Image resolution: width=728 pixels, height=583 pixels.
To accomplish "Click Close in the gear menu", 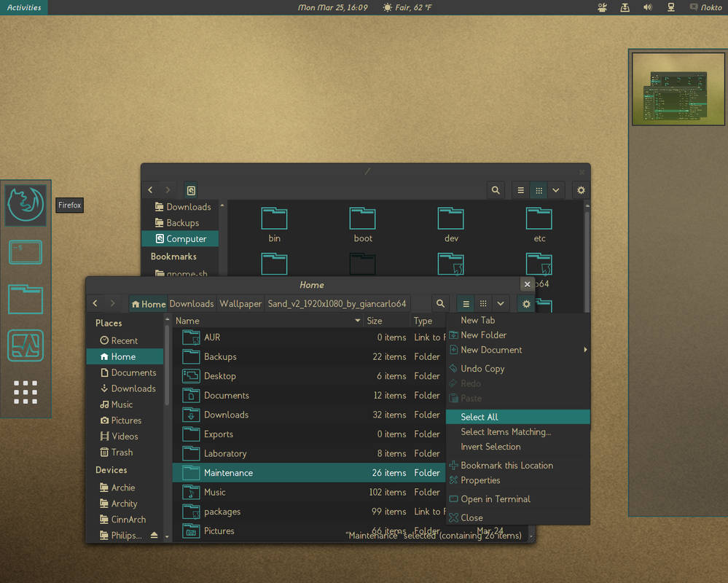I will point(517,517).
